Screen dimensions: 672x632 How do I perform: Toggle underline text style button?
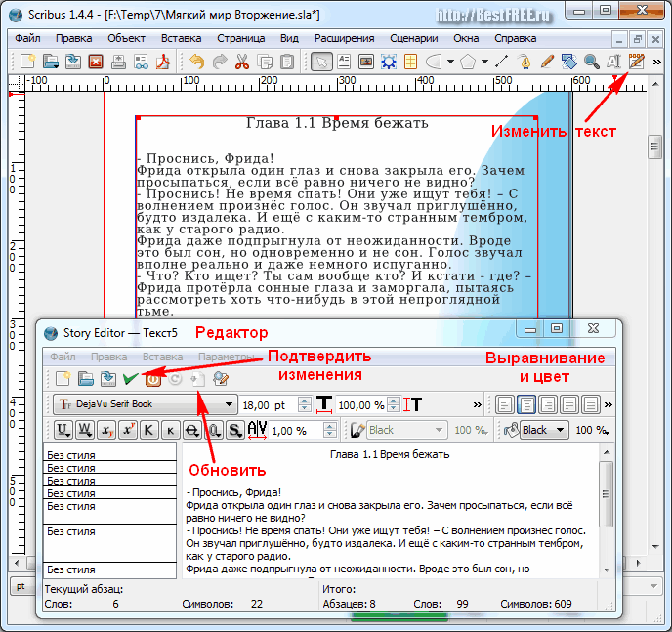[63, 430]
